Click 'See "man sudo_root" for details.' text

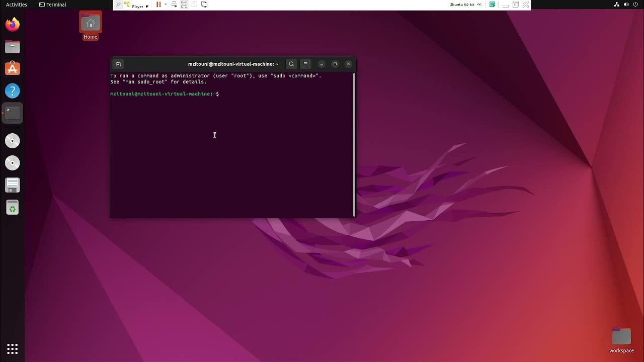(x=158, y=82)
